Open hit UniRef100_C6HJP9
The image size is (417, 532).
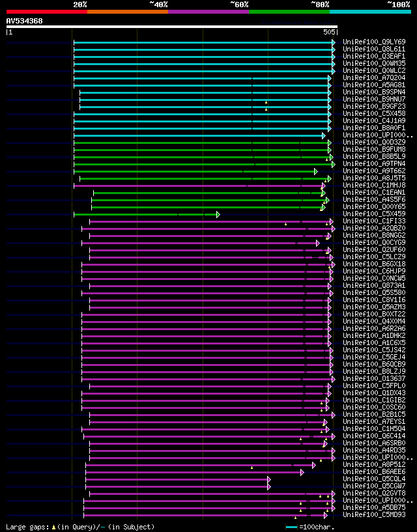374,271
